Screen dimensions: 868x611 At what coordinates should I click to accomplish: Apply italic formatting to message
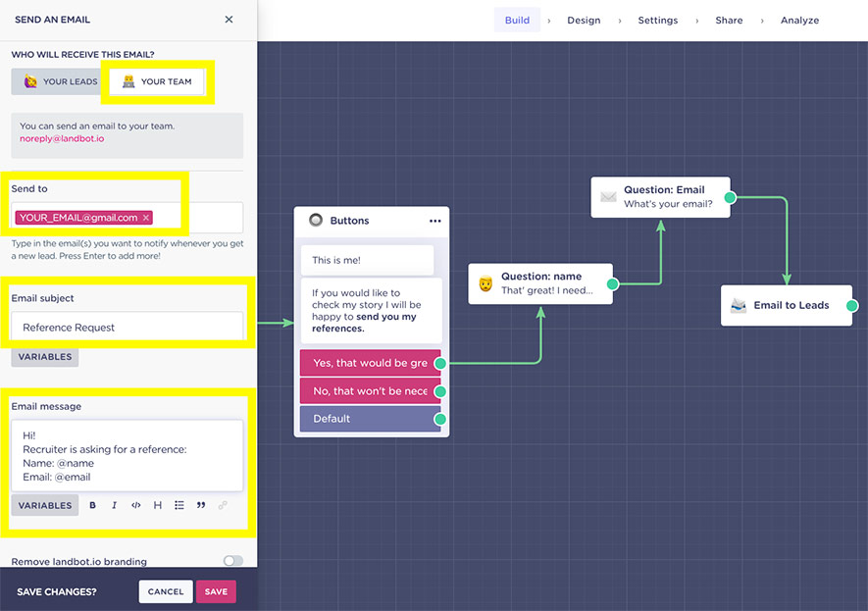114,505
